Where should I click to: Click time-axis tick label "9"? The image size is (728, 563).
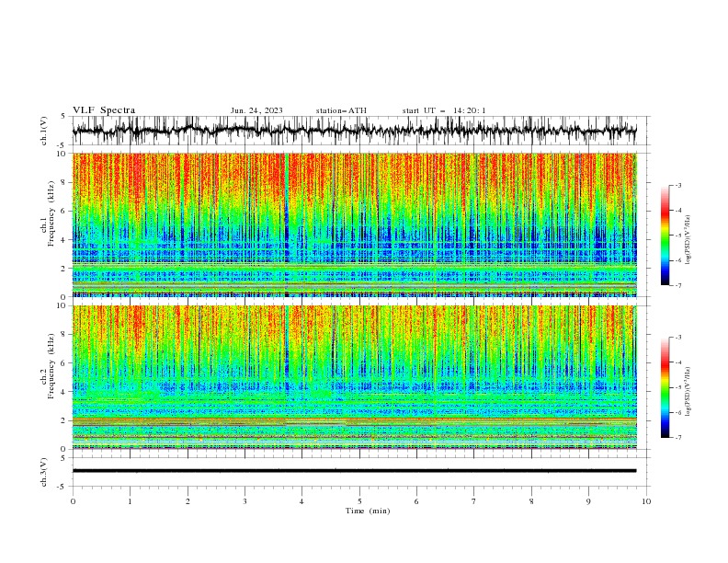point(588,501)
